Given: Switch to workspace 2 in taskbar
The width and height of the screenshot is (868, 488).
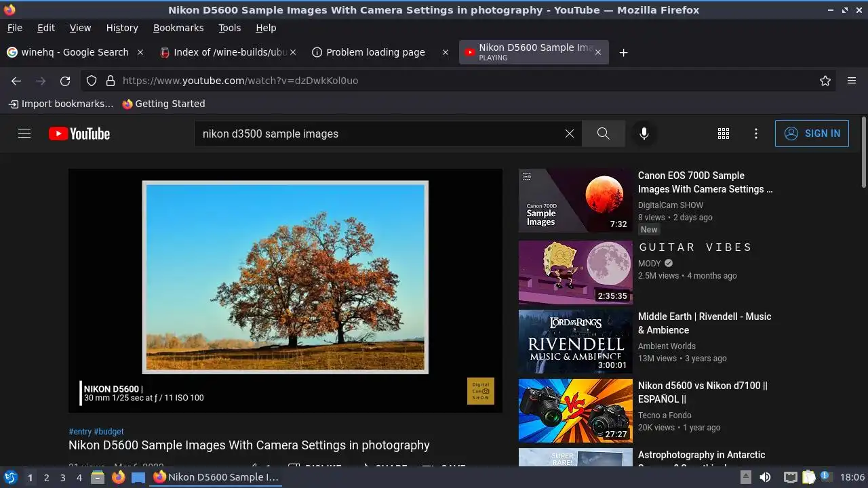Looking at the screenshot, I should 46,478.
